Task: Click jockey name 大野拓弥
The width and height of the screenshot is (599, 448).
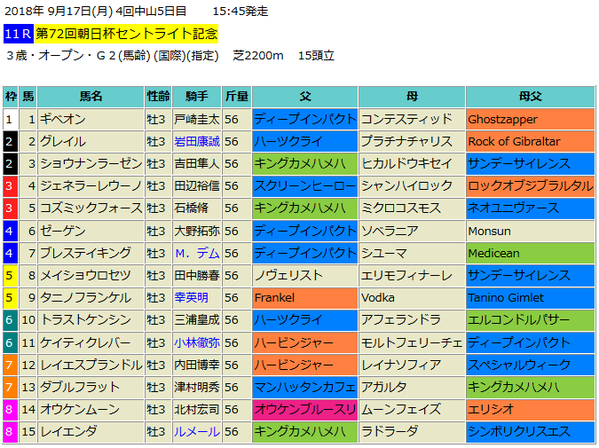Action: pyautogui.click(x=197, y=231)
